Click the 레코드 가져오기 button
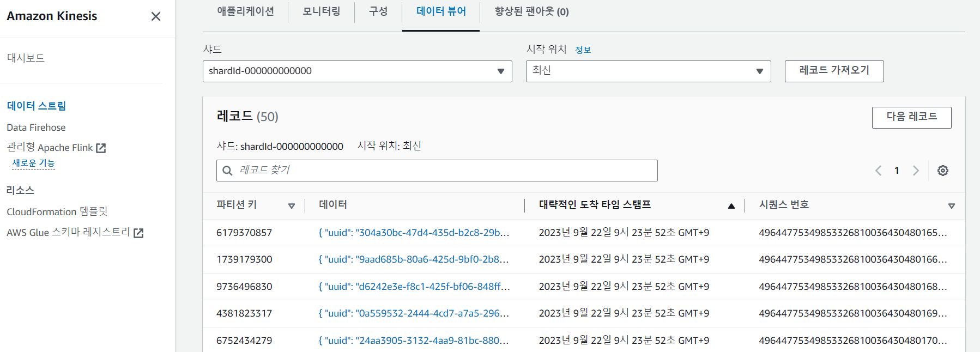 click(x=834, y=71)
